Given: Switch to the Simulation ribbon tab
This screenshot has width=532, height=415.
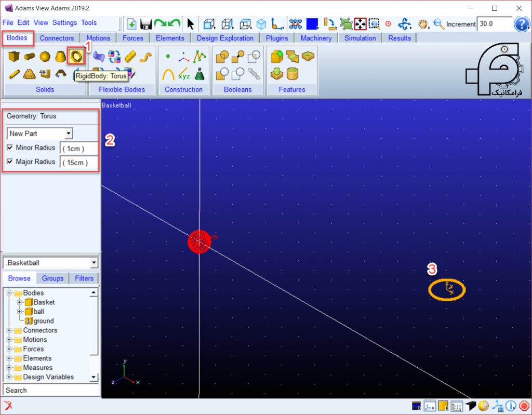Looking at the screenshot, I should pyautogui.click(x=360, y=38).
